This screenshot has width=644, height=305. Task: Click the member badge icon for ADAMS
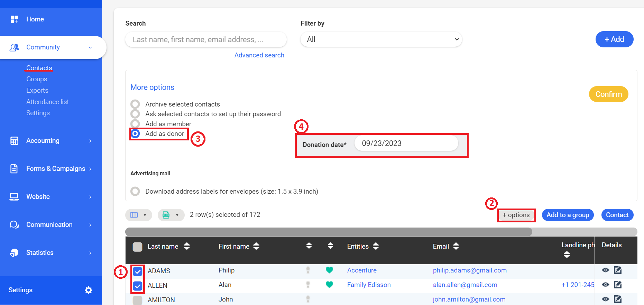tap(308, 270)
